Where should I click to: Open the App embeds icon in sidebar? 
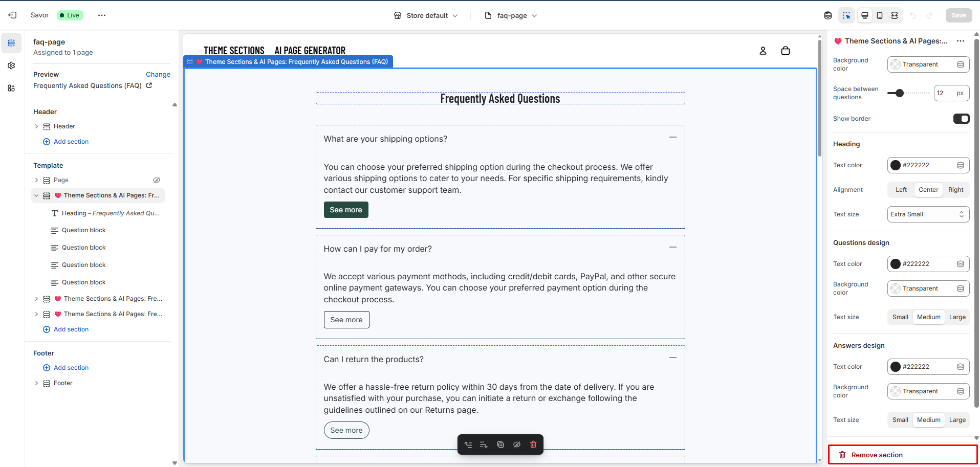(x=11, y=88)
